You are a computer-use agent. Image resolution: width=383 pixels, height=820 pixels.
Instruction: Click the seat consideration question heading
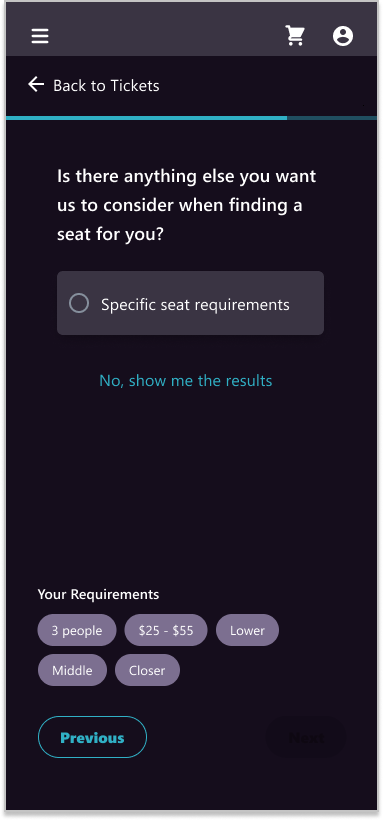click(186, 205)
